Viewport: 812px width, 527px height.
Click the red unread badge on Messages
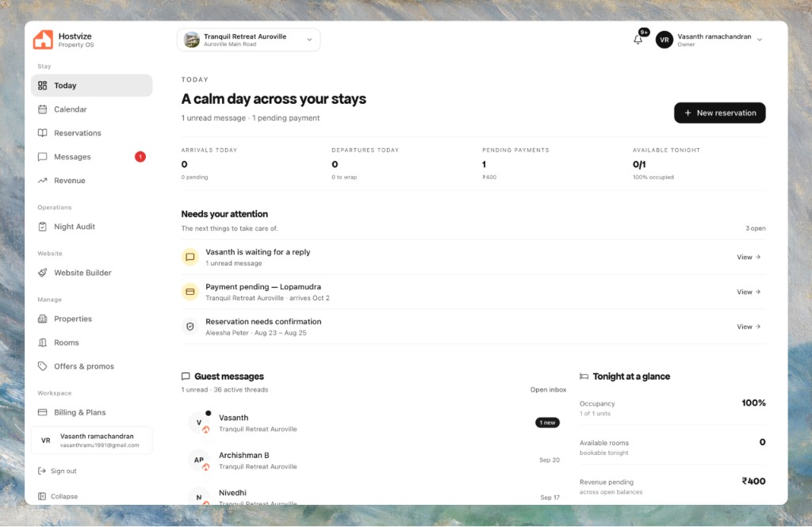pyautogui.click(x=140, y=157)
